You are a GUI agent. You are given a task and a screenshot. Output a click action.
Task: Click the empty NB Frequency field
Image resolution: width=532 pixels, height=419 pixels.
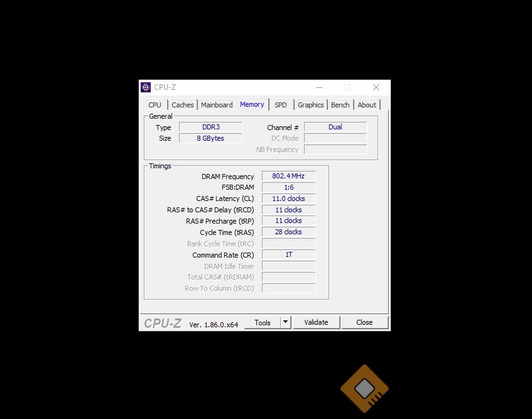[x=335, y=150]
